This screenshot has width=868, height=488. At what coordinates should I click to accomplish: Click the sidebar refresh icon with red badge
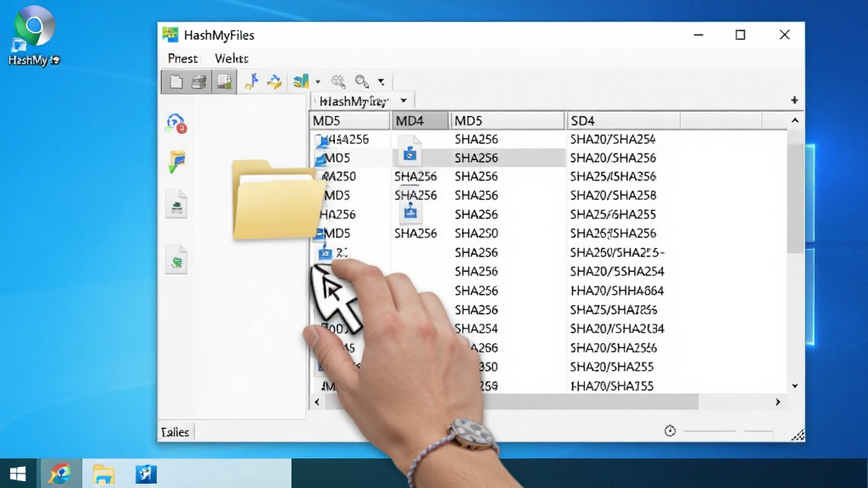pos(176,124)
